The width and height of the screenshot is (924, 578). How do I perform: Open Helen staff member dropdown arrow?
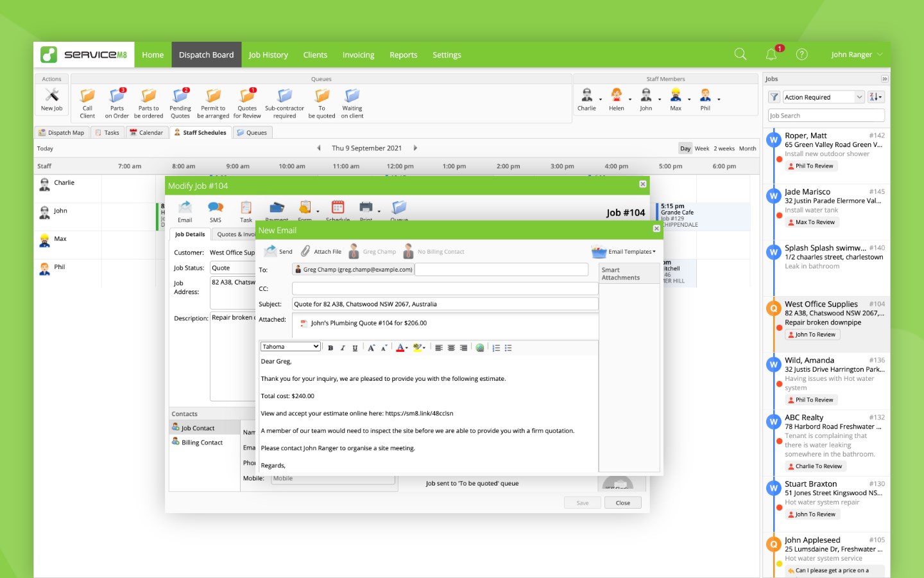click(630, 100)
